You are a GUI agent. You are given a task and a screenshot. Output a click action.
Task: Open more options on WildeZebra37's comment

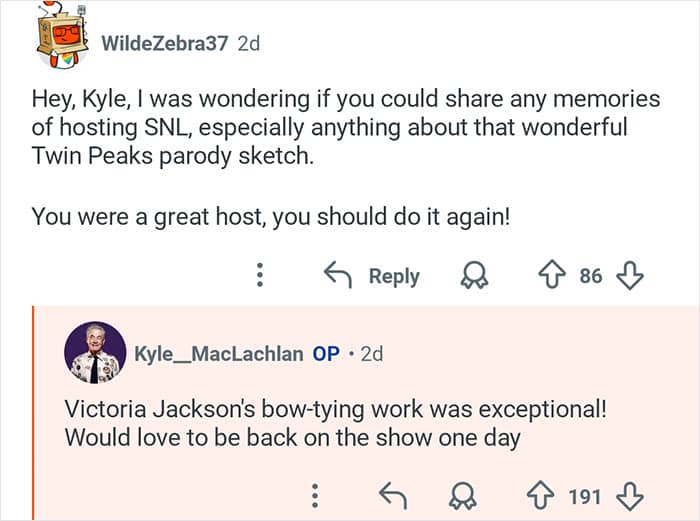point(260,275)
